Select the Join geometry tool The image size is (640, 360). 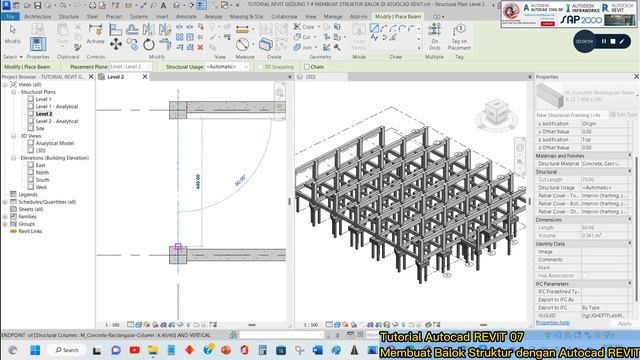coord(303,47)
